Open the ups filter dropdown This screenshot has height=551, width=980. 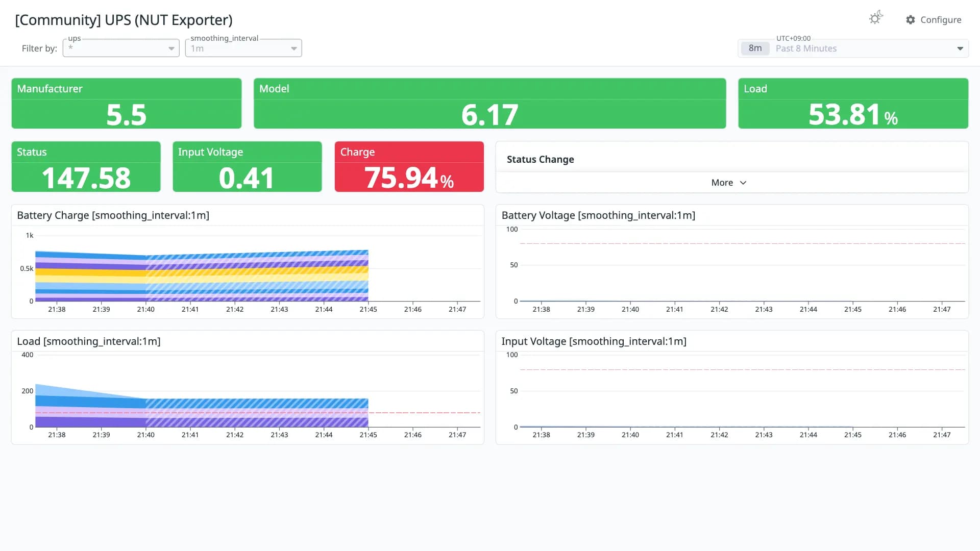121,48
